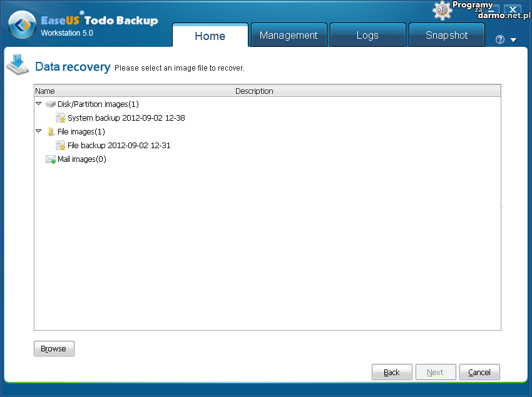The height and width of the screenshot is (397, 532).
Task: Click the Back button
Action: point(392,372)
